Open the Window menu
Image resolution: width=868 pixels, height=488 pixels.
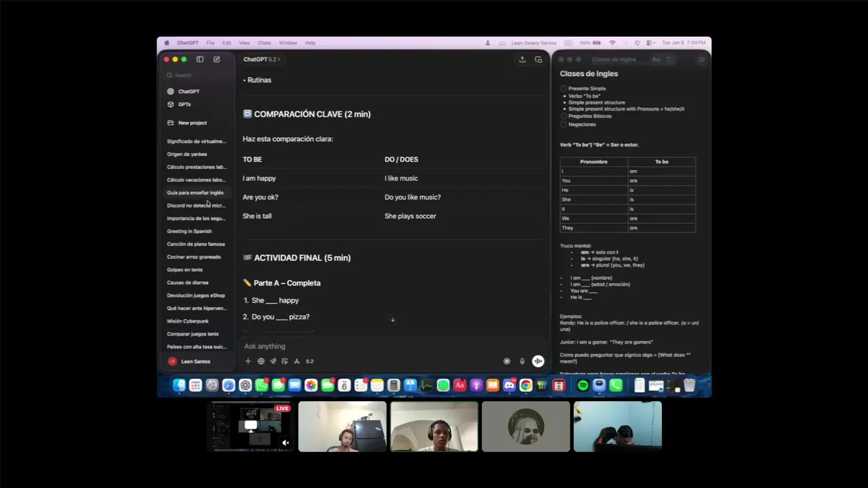pos(288,43)
